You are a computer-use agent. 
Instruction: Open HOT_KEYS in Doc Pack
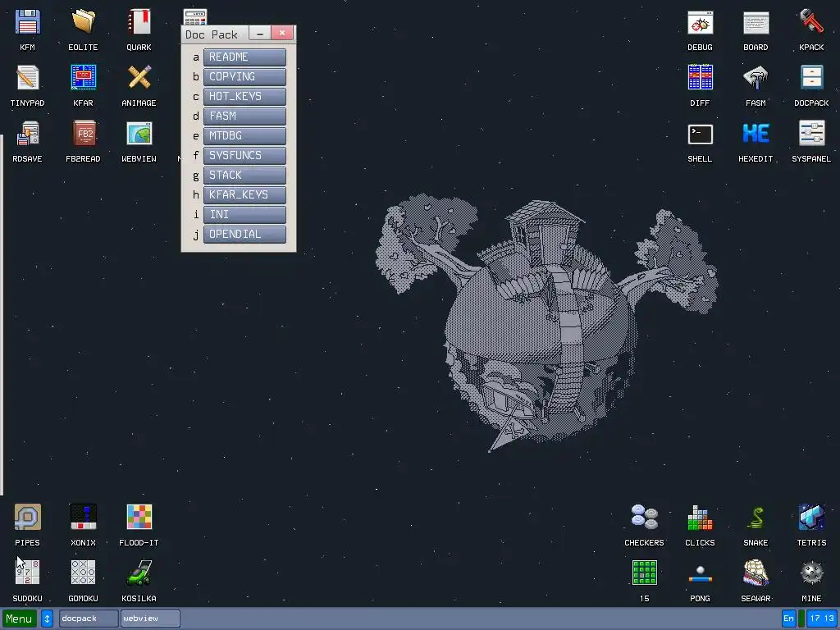[x=244, y=97]
